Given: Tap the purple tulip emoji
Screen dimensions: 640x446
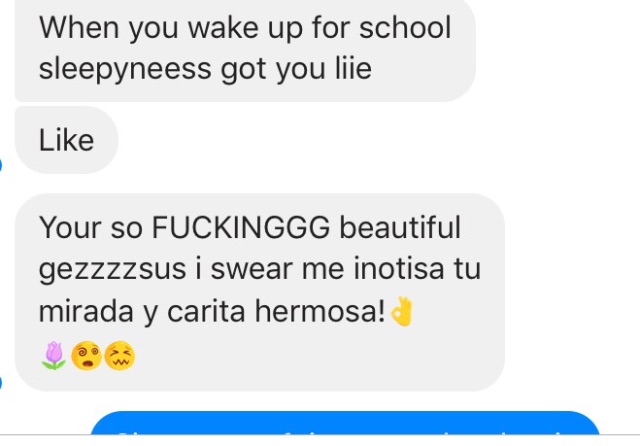Looking at the screenshot, I should 53,356.
